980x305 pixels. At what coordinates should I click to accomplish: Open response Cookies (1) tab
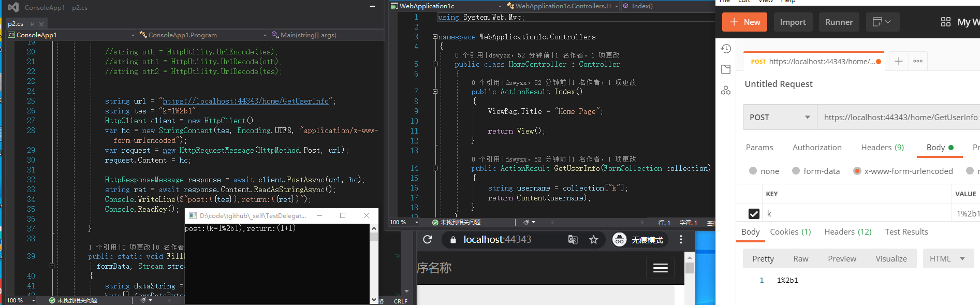tap(790, 232)
